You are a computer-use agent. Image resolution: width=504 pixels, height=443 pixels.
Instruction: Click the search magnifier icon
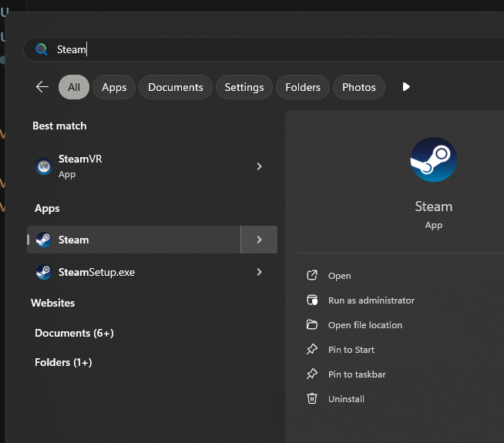pyautogui.click(x=42, y=49)
